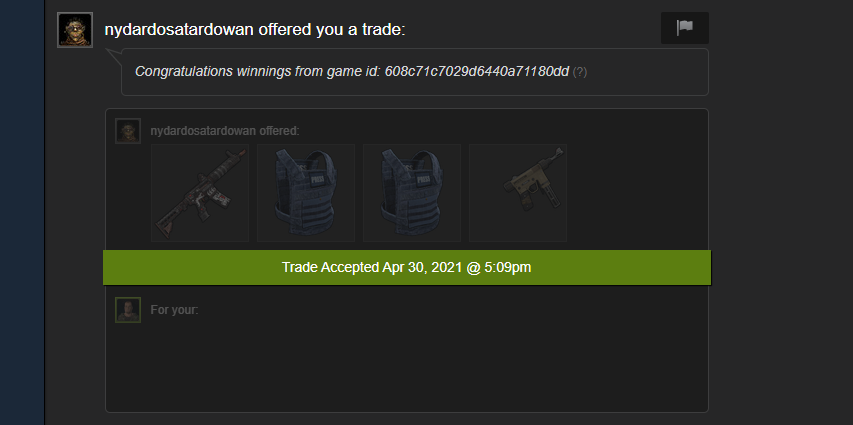The image size is (853, 425).
Task: Open your own avatar next to For your
Action: tap(128, 310)
